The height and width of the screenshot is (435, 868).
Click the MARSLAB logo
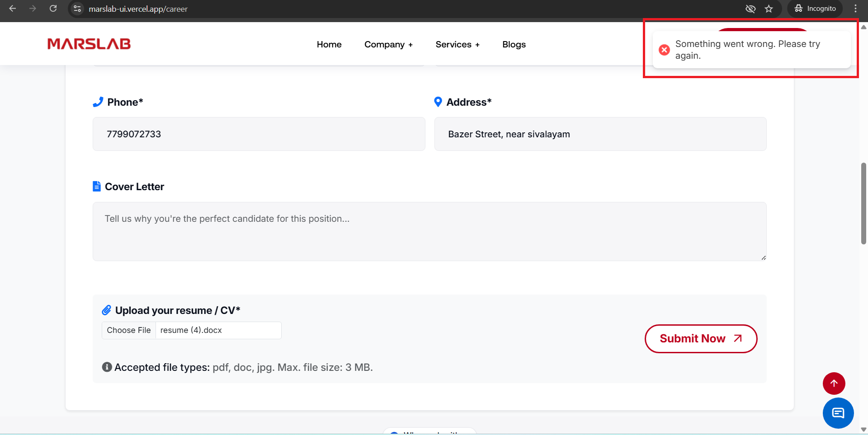tap(89, 44)
